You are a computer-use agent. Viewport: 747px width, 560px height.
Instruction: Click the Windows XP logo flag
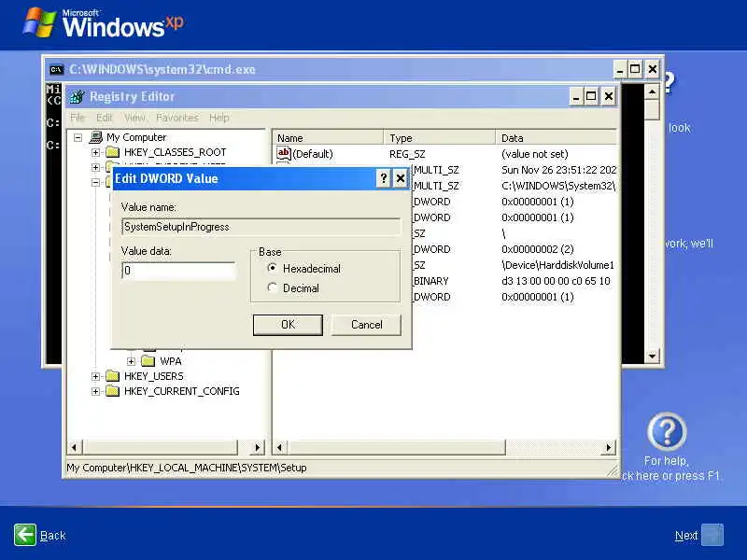(40, 22)
